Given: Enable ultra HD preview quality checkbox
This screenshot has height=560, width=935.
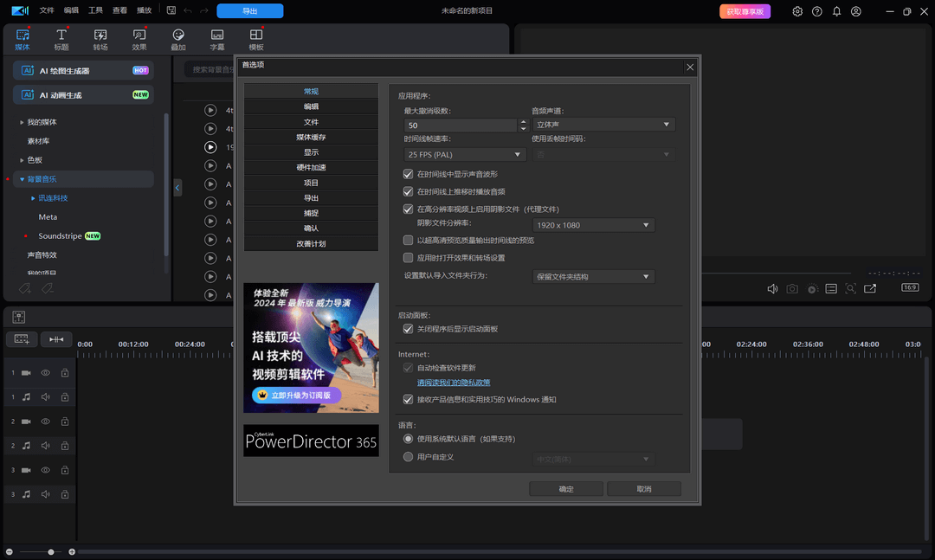Looking at the screenshot, I should coord(409,241).
